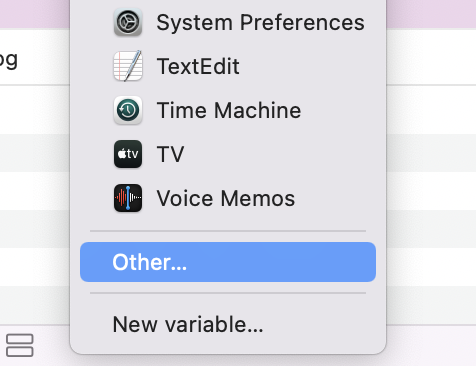Choose the highlighted Other... option

click(228, 262)
